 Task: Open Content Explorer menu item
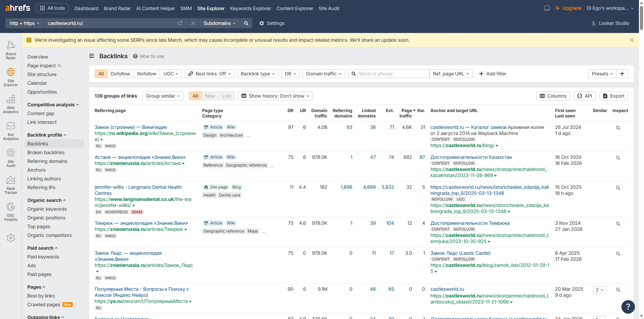tap(295, 8)
